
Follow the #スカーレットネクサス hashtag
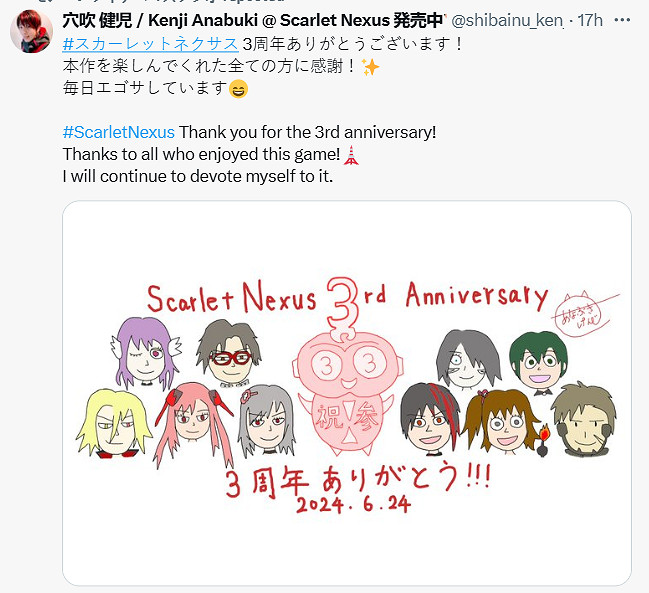pos(150,44)
